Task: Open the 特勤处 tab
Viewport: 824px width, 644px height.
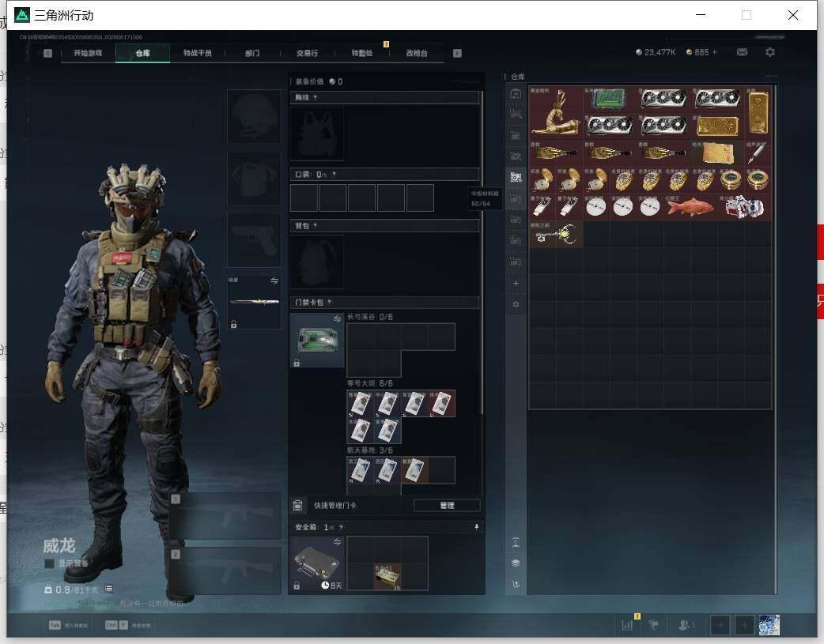Action: [x=361, y=53]
